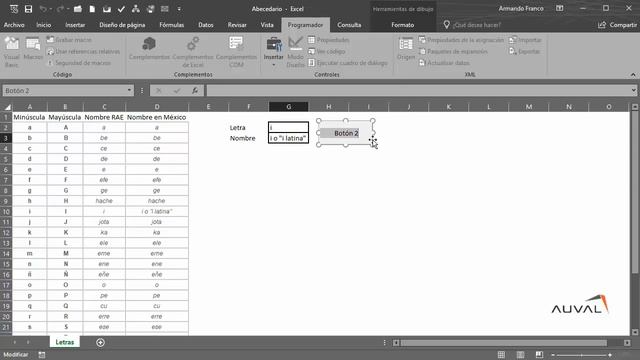This screenshot has width=640, height=360.
Task: Open ribbon display options icon
Action: pos(560,9)
